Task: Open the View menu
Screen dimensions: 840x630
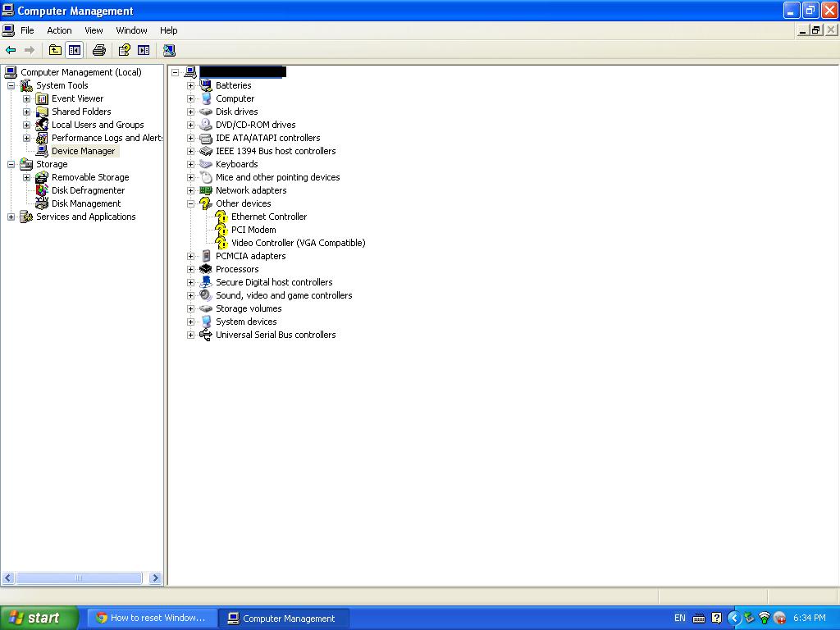Action: [94, 30]
